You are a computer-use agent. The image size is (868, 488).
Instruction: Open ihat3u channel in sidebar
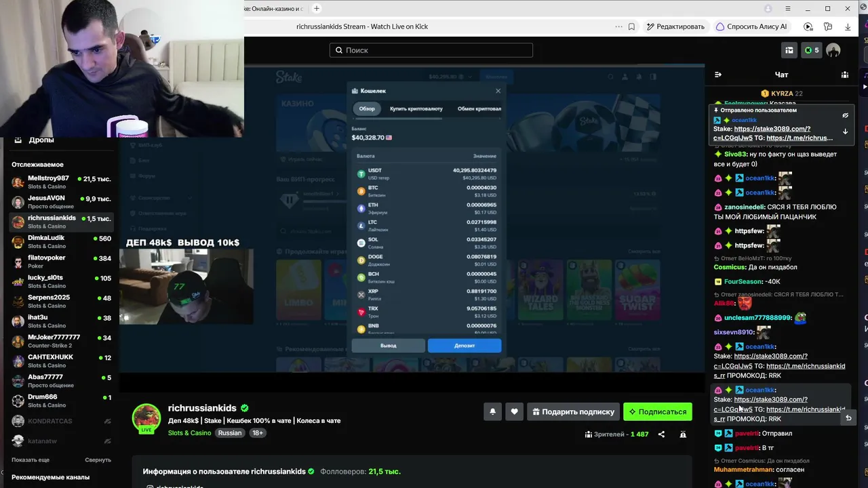61,321
